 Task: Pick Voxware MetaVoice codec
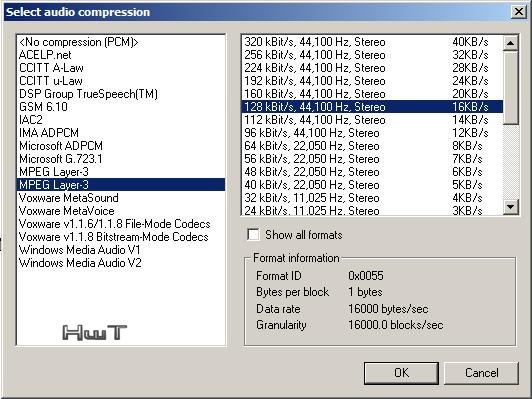(120, 211)
